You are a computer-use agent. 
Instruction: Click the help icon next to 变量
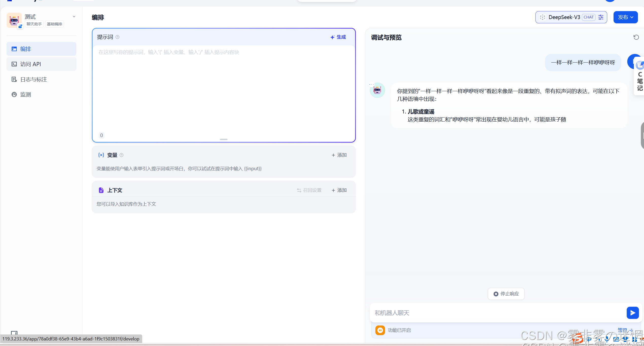pyautogui.click(x=121, y=155)
